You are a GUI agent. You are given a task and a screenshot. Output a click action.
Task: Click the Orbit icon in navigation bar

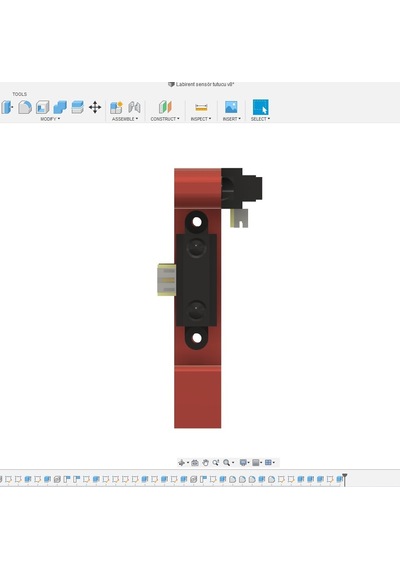click(181, 462)
